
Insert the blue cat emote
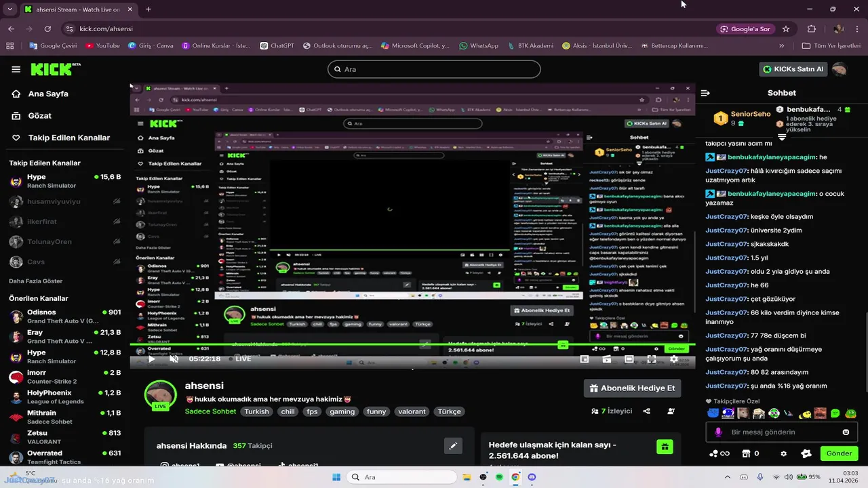point(713,413)
